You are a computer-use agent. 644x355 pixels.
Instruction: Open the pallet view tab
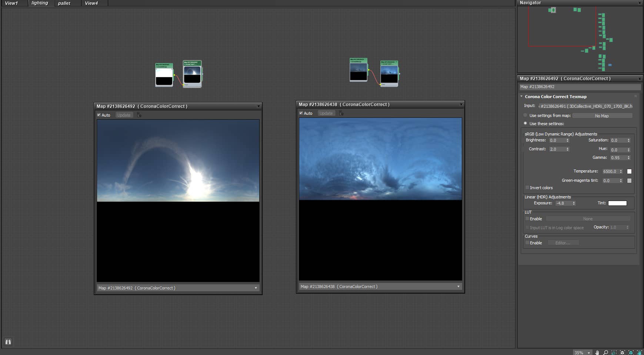[64, 3]
